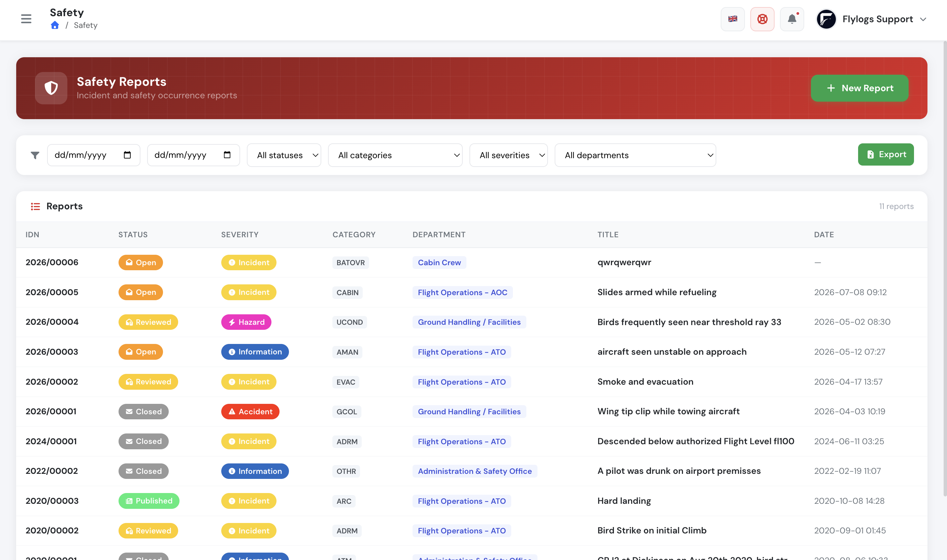Click the Accident severity badge
The image size is (947, 560).
pos(250,411)
